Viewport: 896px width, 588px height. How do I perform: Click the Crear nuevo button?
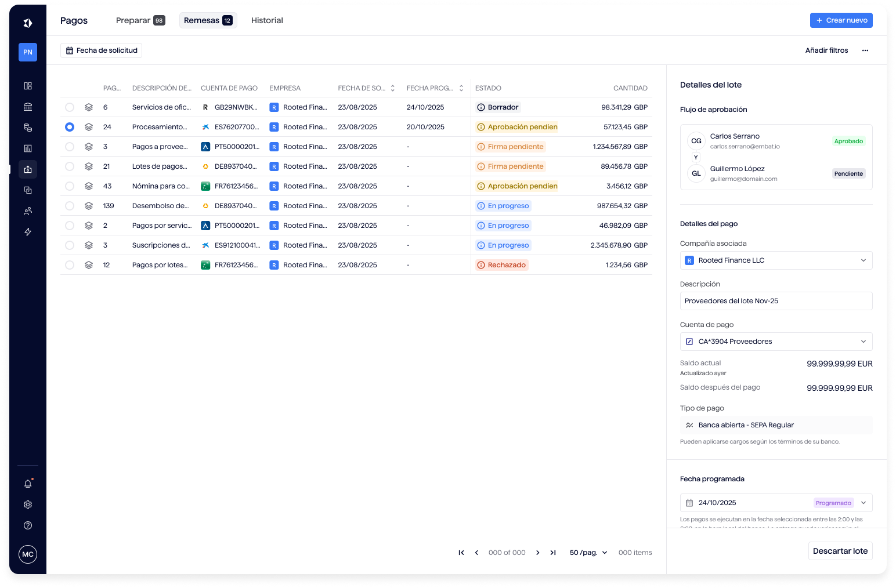[841, 20]
